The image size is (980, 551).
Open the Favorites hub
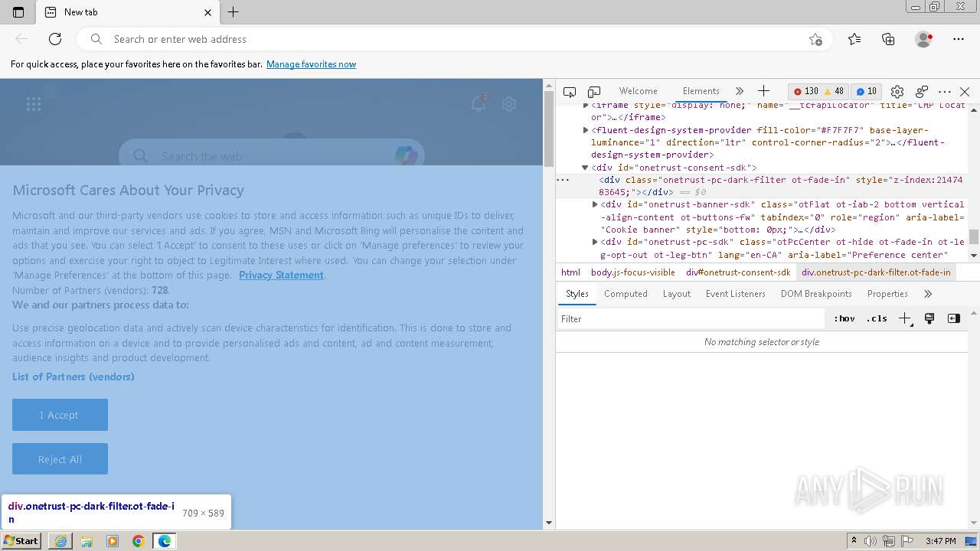click(854, 39)
